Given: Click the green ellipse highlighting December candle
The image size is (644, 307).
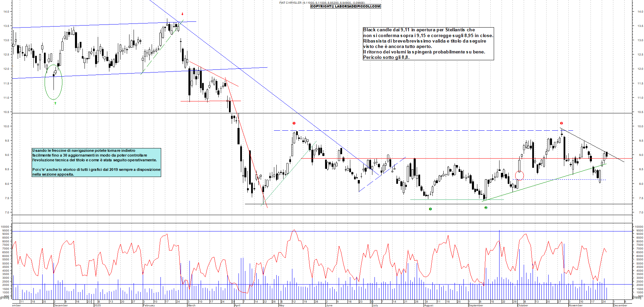Looking at the screenshot, I should pos(54,83).
